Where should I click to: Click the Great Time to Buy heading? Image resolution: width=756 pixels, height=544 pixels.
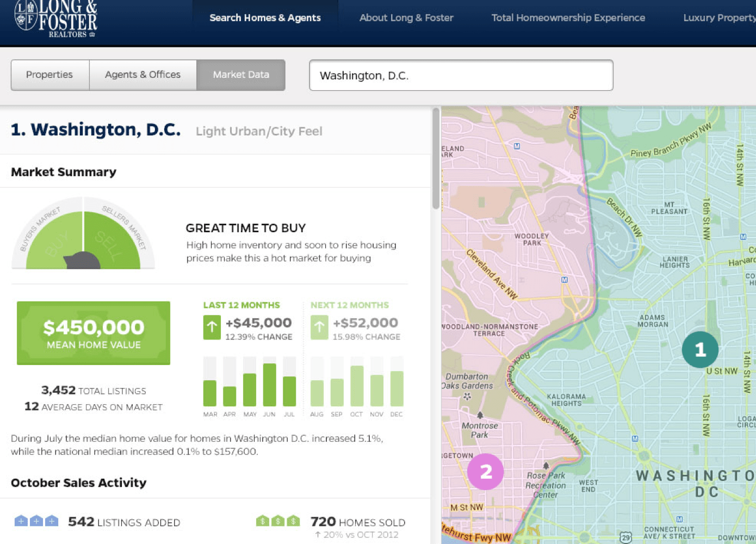pos(246,228)
